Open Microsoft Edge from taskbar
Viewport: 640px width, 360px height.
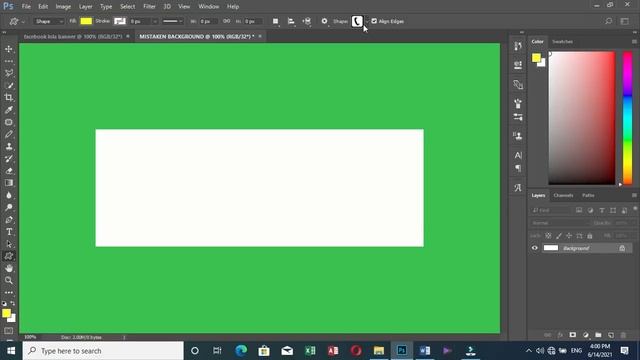[x=241, y=351]
